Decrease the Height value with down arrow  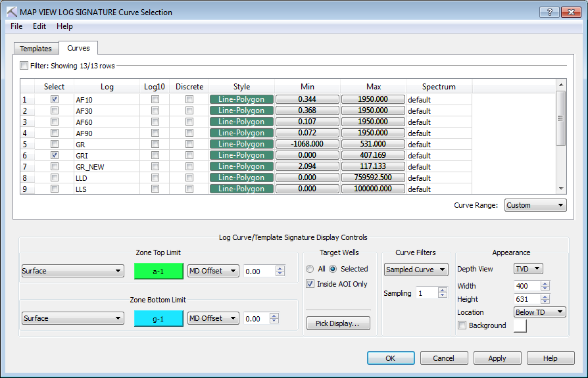pos(545,302)
